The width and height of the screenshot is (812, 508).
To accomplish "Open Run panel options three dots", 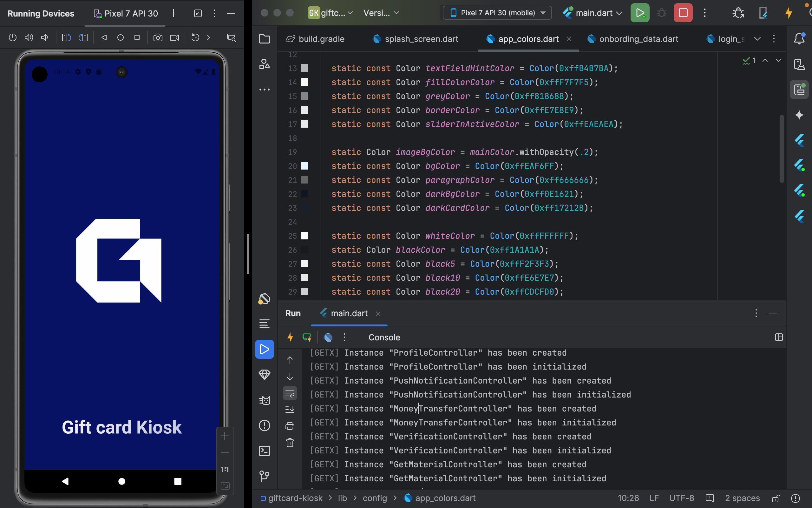I will (756, 313).
